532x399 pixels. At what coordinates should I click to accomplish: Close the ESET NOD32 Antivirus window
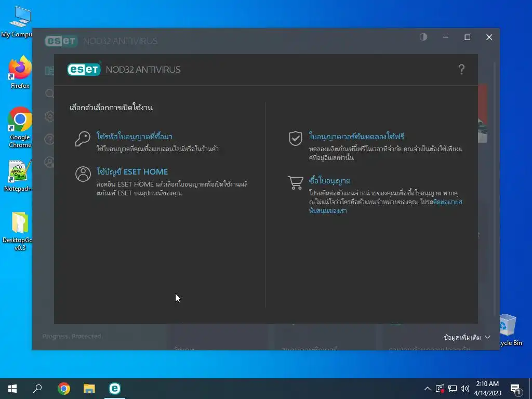tap(489, 37)
